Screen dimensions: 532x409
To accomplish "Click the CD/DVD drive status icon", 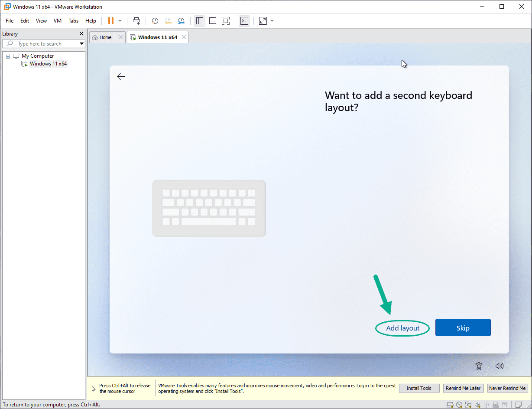I will click(x=459, y=405).
